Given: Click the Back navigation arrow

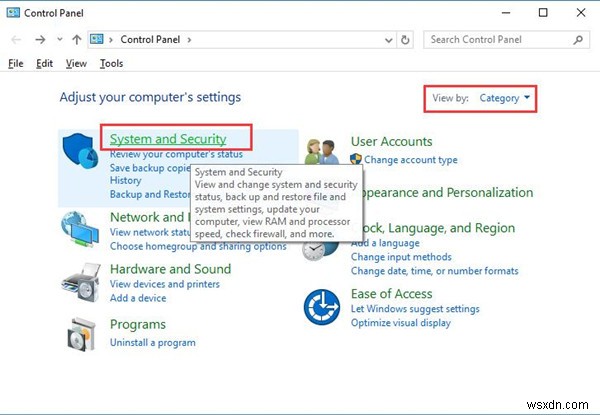Looking at the screenshot, I should (x=16, y=40).
